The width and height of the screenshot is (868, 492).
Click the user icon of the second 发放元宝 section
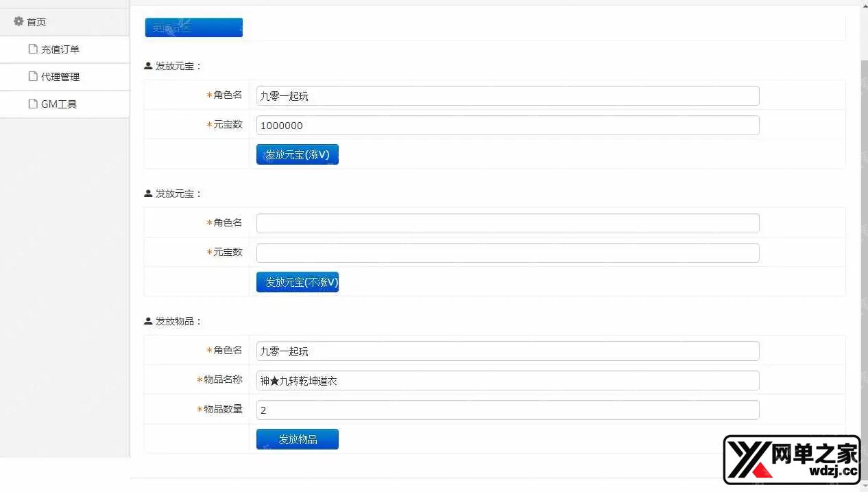pos(148,194)
